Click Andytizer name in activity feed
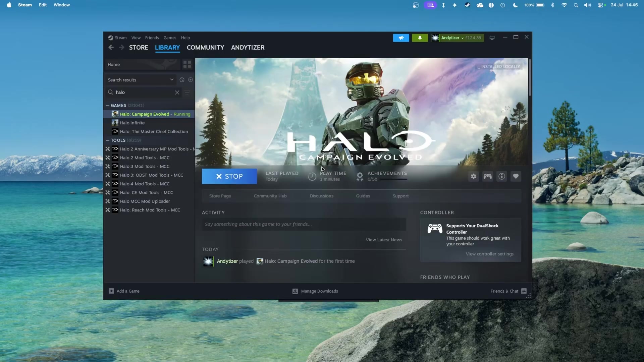 click(227, 261)
